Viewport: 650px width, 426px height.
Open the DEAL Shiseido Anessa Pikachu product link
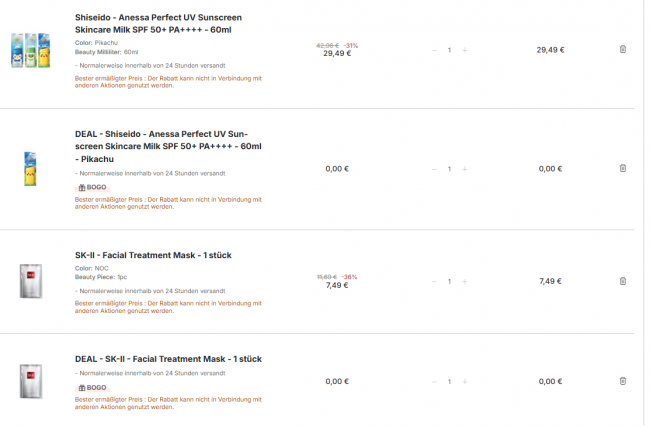(x=168, y=146)
